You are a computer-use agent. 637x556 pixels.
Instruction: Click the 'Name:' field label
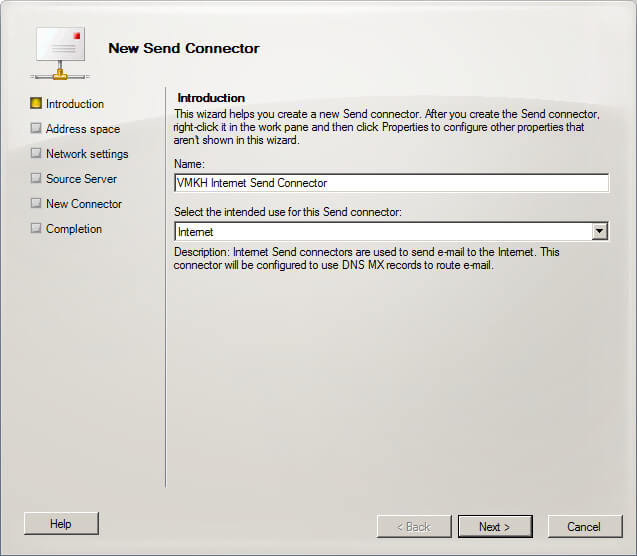coord(189,164)
